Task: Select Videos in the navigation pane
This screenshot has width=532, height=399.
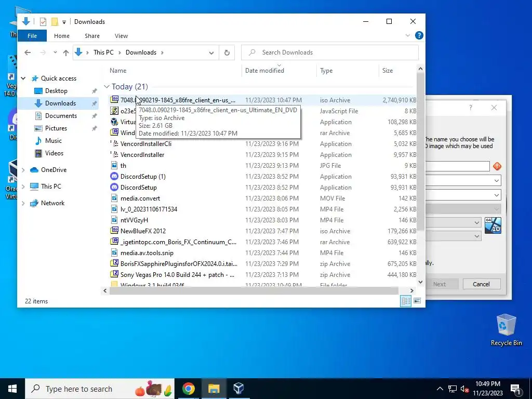Action: coord(54,153)
